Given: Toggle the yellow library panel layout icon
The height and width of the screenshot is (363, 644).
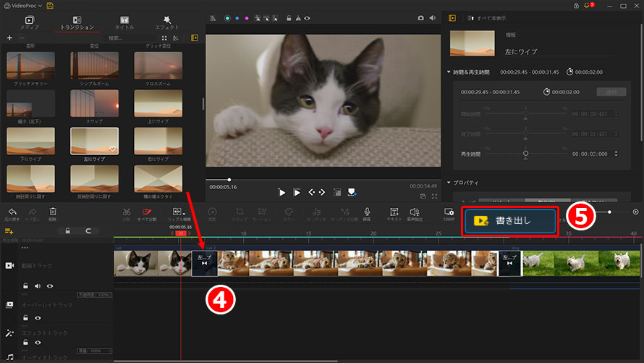Looking at the screenshot, I should point(195,38).
